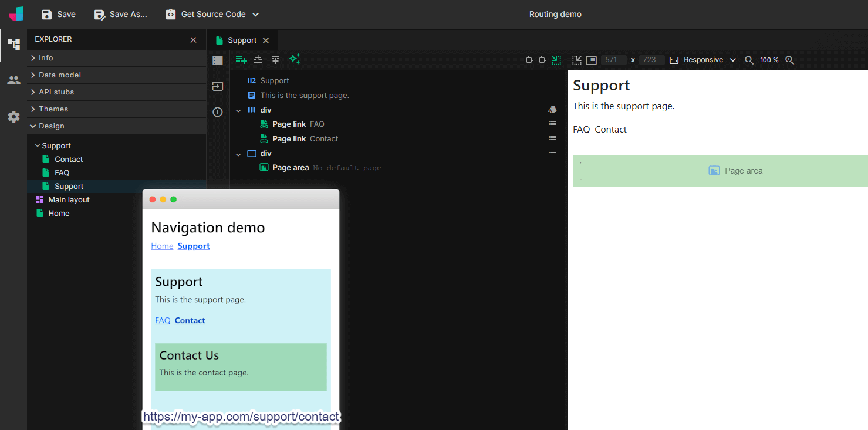Toggle the Explorer tree icon in sidebar
868x430 pixels.
13,45
